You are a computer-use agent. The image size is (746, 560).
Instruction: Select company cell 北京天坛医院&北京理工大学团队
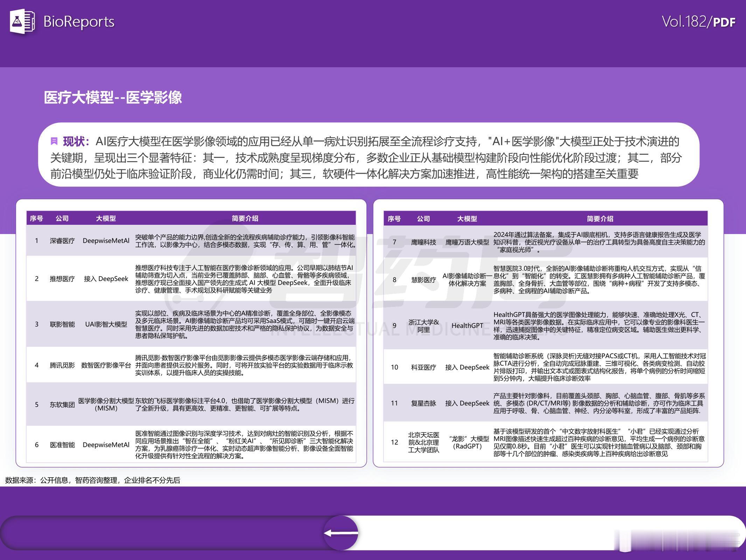click(x=424, y=442)
